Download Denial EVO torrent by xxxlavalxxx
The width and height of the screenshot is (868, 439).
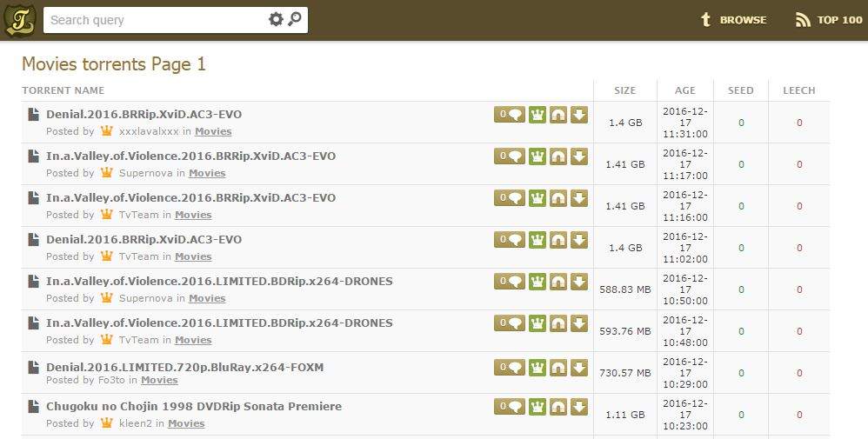click(x=579, y=115)
